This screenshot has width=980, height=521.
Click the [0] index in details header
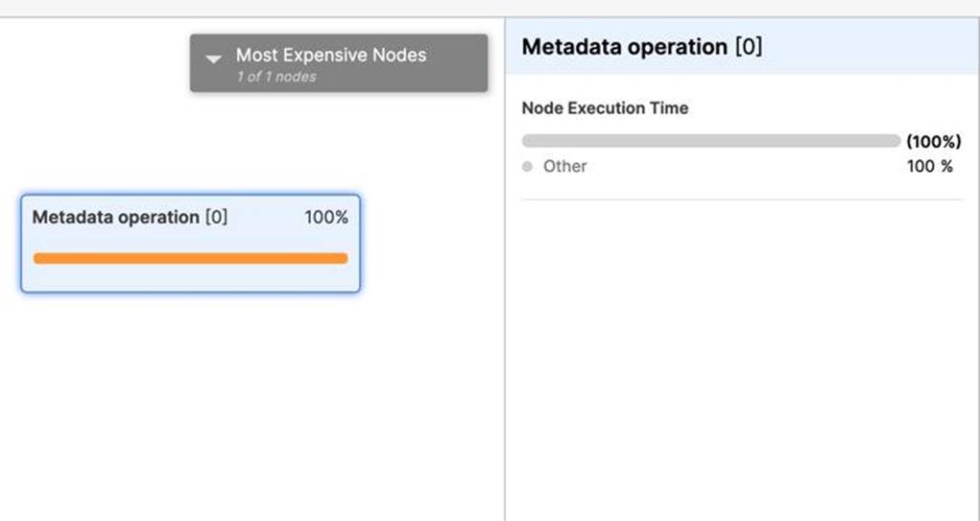pyautogui.click(x=749, y=47)
